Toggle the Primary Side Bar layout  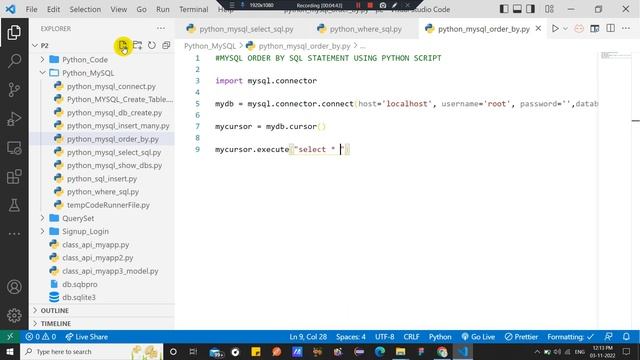pos(504,9)
